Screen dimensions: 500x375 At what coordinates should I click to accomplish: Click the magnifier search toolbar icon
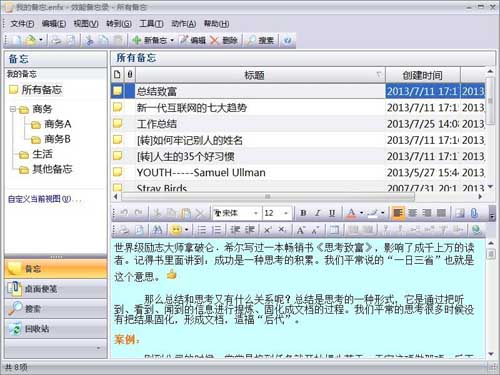coord(251,41)
